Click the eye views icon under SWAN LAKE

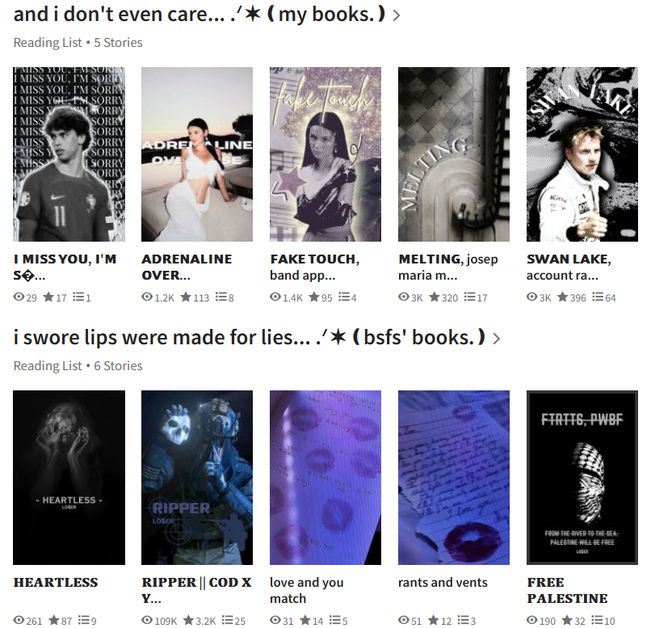[x=531, y=297]
